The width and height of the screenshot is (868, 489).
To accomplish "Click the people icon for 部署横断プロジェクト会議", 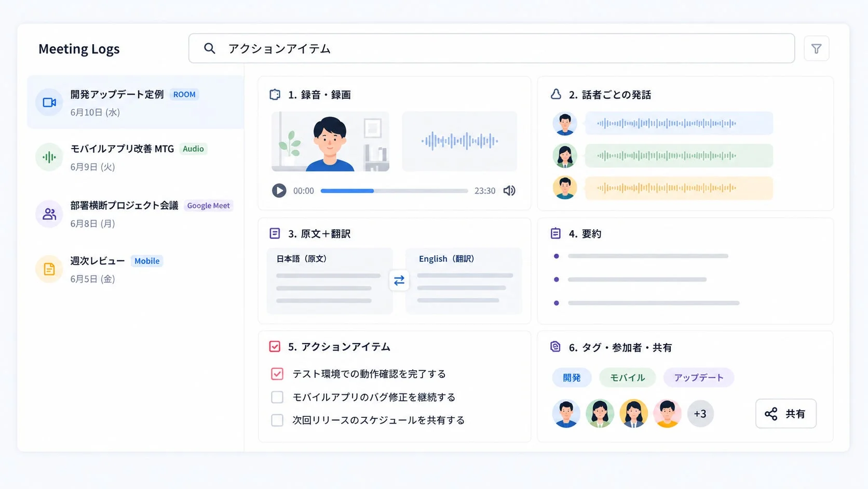I will coord(49,214).
